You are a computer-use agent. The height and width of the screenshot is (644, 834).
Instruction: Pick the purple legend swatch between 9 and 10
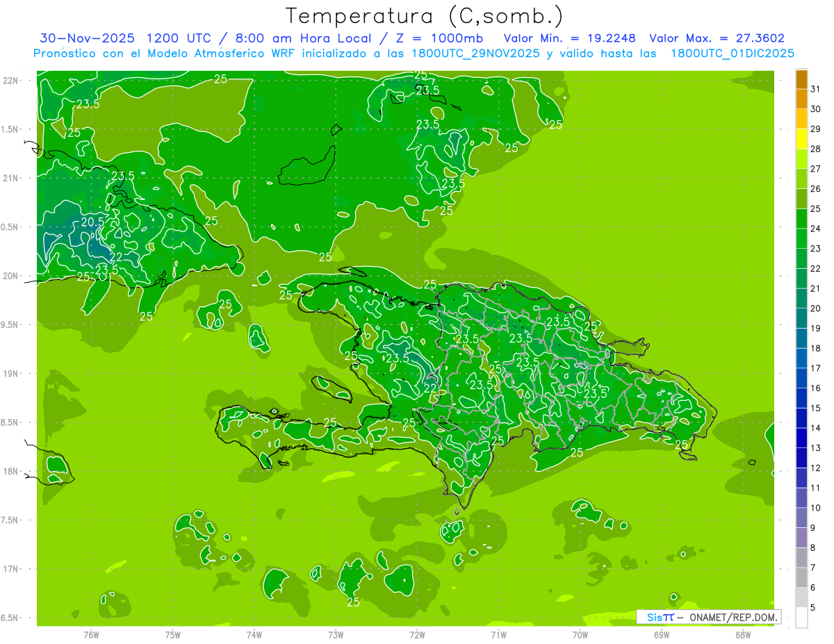(x=801, y=518)
